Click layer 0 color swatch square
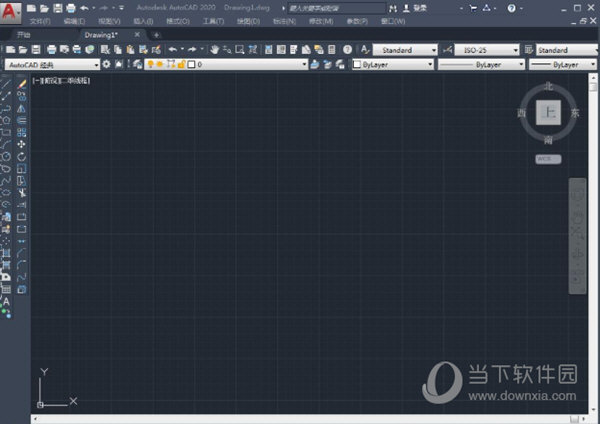The image size is (600, 424). 192,64
